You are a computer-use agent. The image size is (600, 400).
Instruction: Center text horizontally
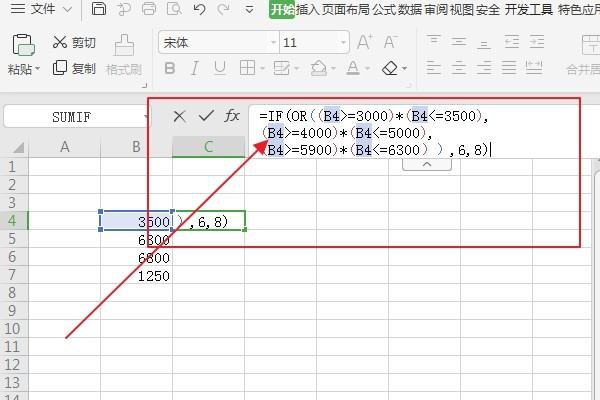(x=459, y=68)
